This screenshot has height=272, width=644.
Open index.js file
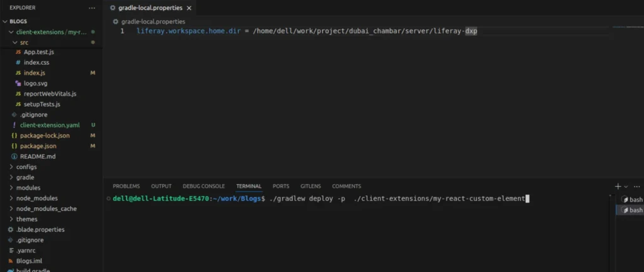point(35,73)
